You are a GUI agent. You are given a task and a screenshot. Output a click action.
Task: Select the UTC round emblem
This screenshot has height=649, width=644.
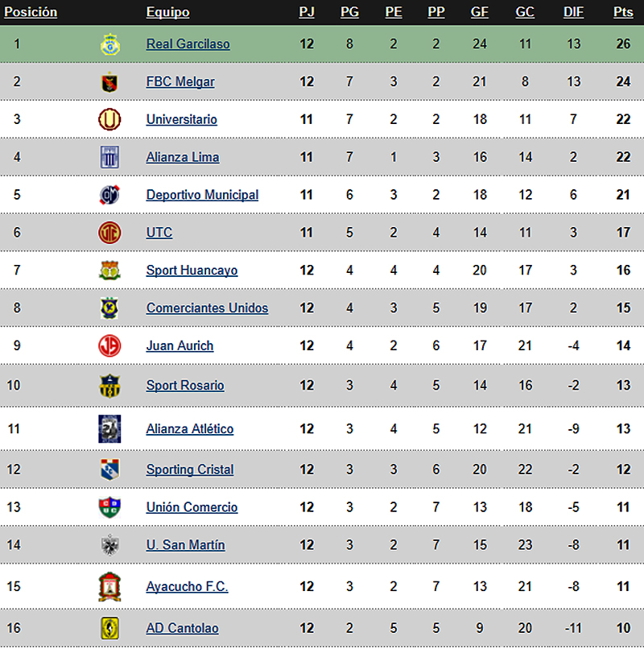(x=109, y=233)
